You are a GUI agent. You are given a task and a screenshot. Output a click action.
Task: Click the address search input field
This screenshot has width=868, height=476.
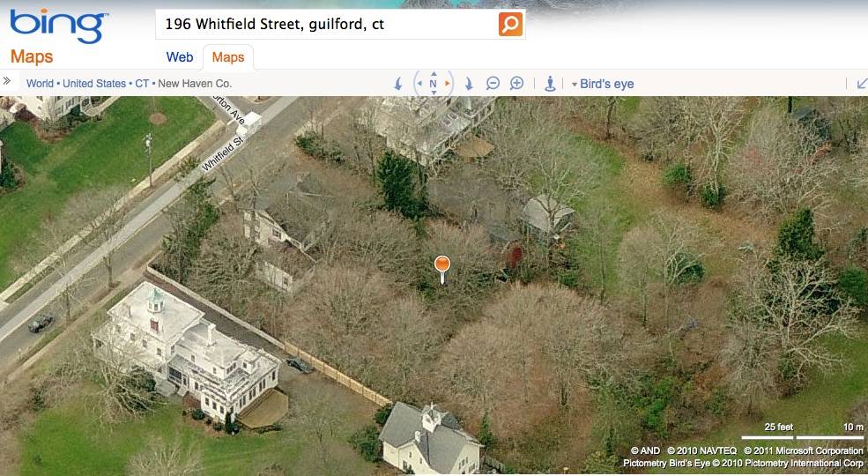pos(327,25)
